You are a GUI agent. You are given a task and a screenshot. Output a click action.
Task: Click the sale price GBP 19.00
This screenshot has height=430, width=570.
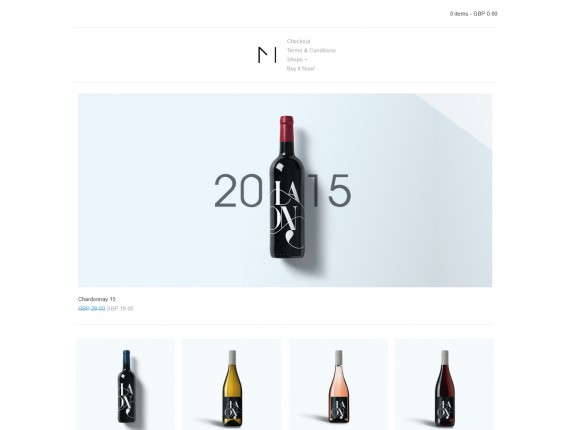click(x=120, y=309)
